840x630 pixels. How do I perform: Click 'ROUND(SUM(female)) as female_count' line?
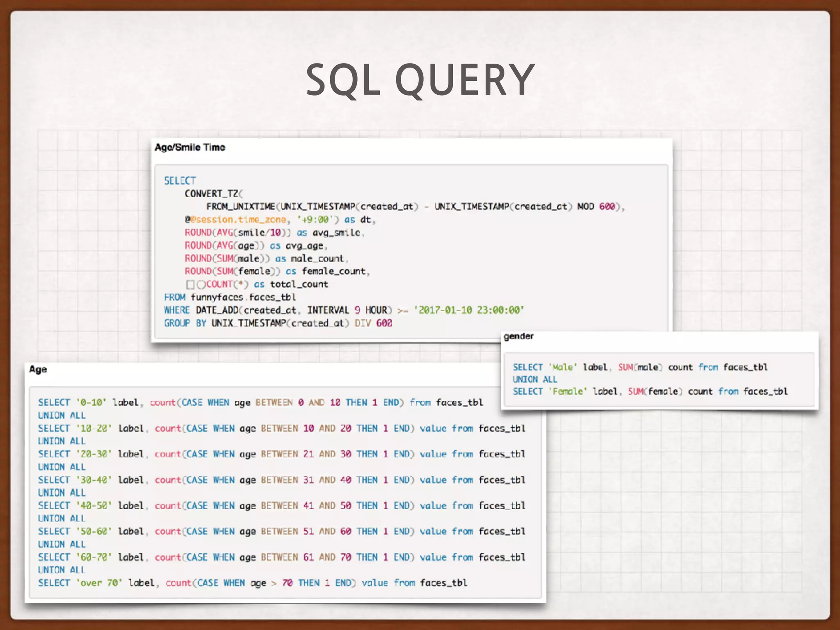(277, 272)
